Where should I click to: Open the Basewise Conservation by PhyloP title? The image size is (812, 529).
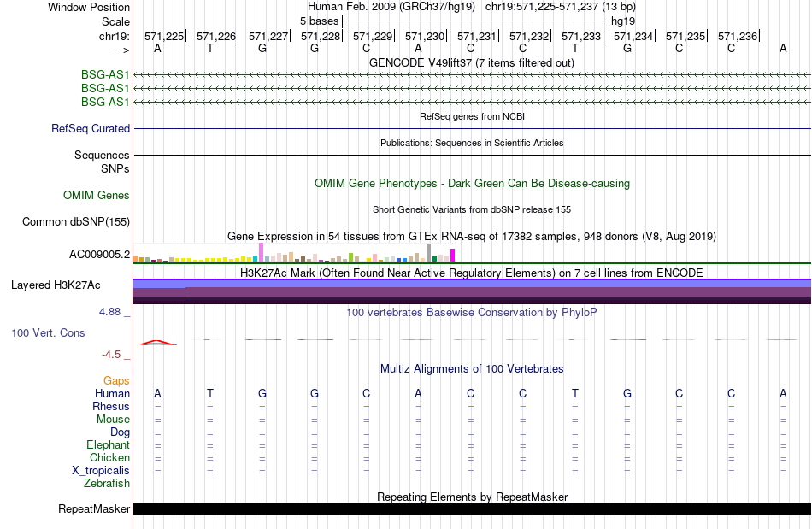coord(472,312)
